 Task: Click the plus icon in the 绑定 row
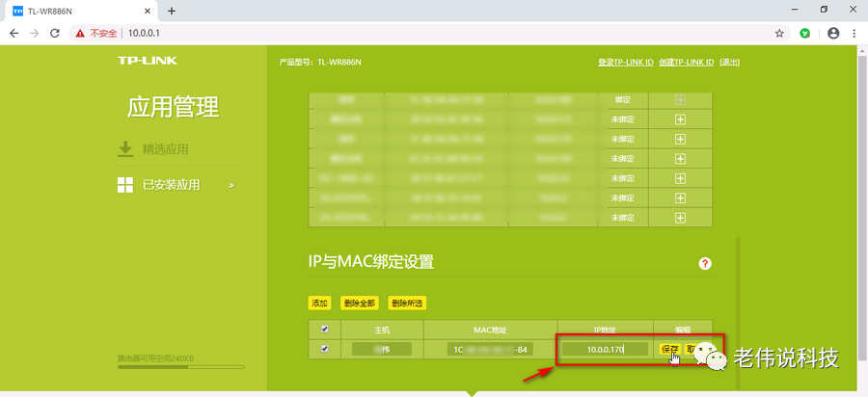(680, 100)
